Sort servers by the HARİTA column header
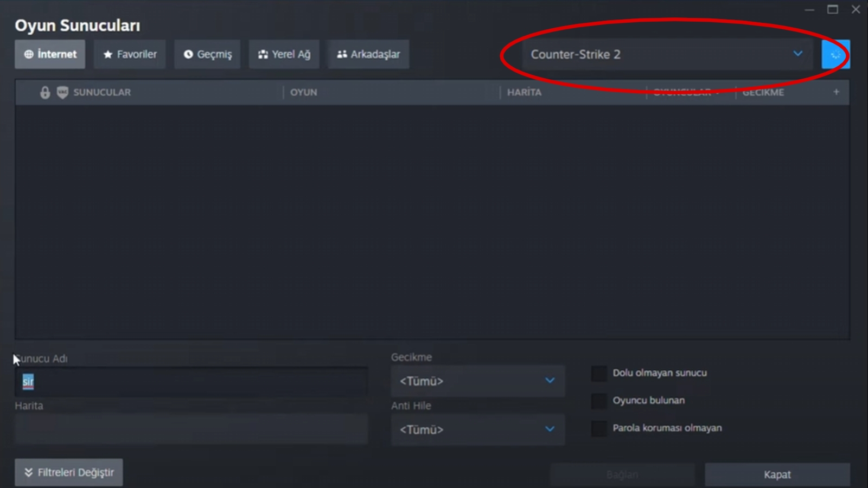The image size is (868, 488). click(524, 93)
